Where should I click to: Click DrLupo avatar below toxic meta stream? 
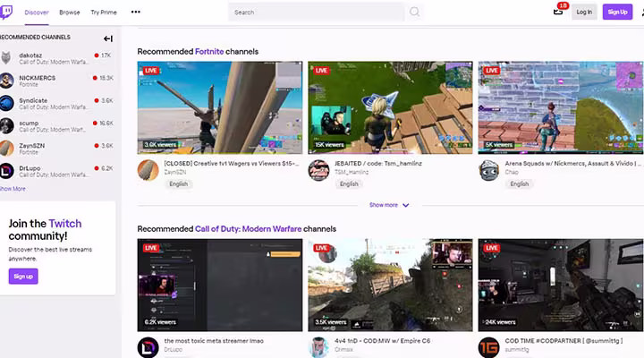148,347
